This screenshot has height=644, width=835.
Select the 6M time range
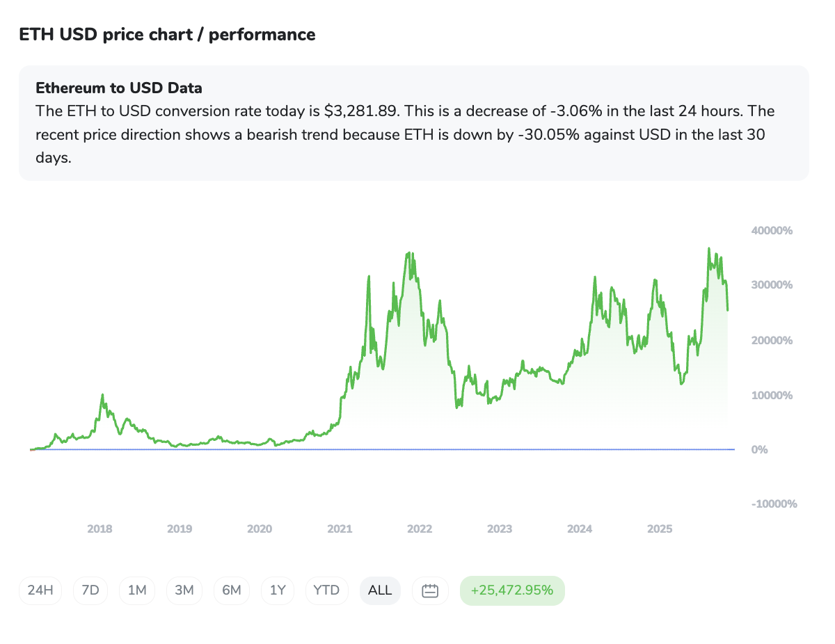(x=232, y=590)
